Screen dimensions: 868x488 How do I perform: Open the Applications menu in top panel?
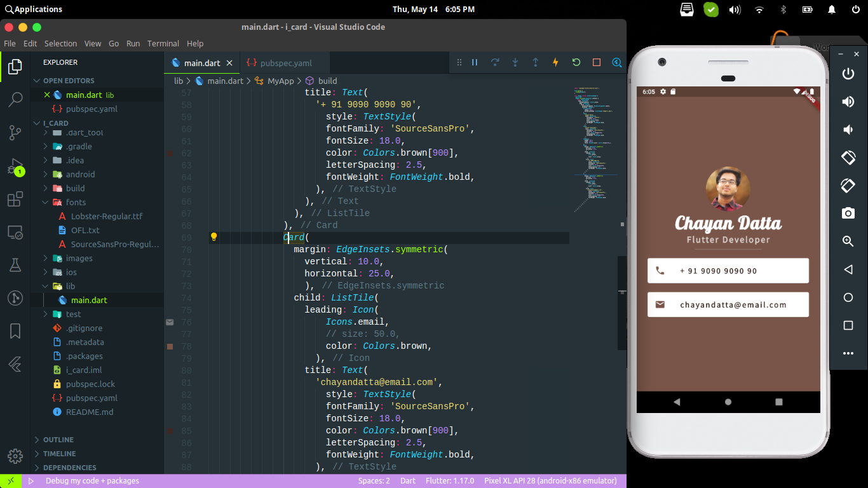34,9
